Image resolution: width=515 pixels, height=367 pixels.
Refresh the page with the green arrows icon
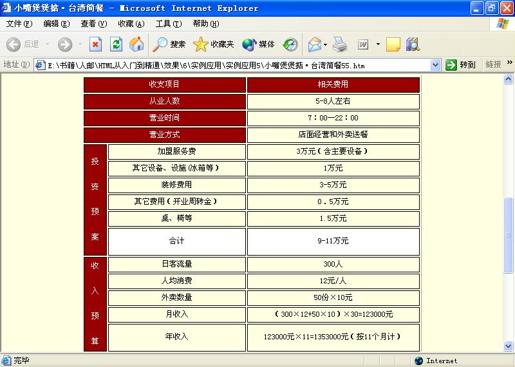[x=116, y=44]
